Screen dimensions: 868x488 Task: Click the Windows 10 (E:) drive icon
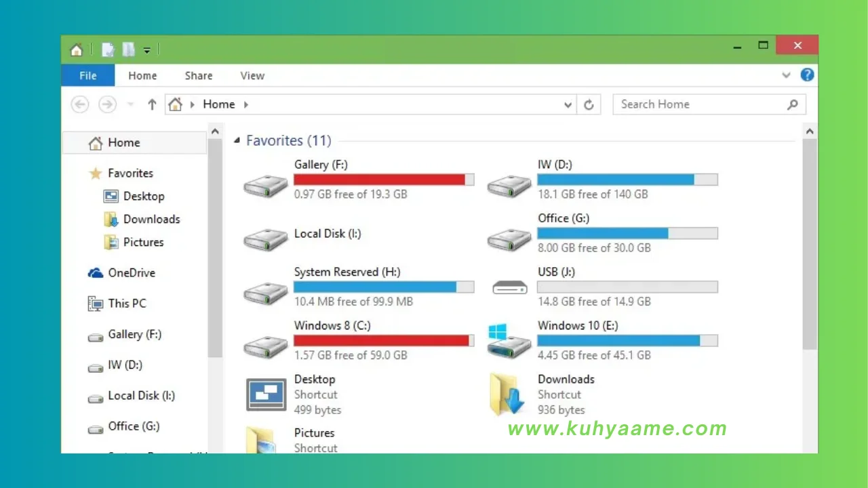[x=509, y=341]
